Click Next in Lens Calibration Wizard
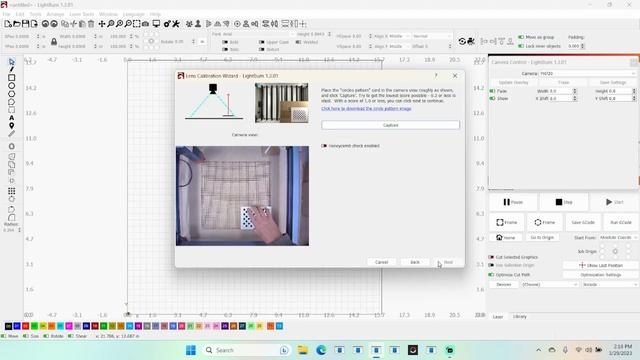640x360 pixels. (448, 262)
